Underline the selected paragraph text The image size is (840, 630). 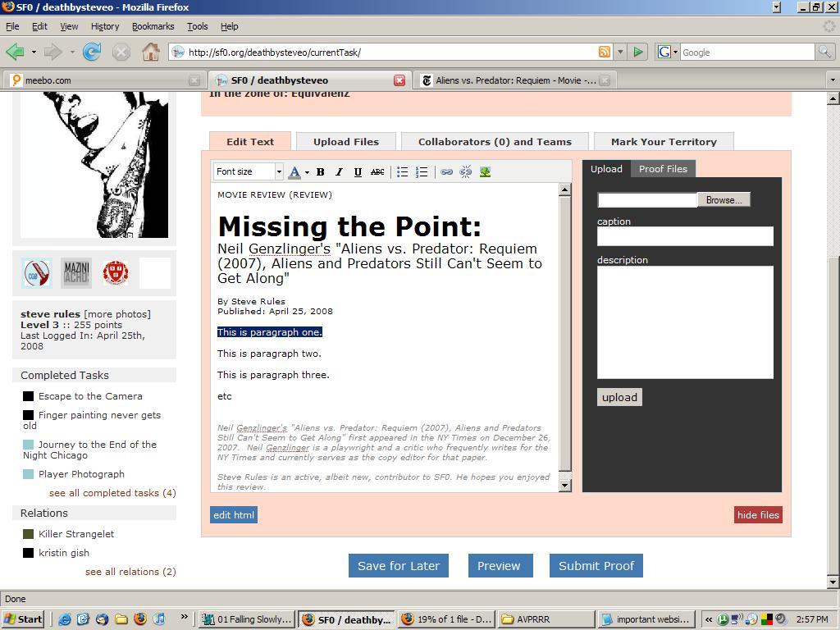point(358,172)
